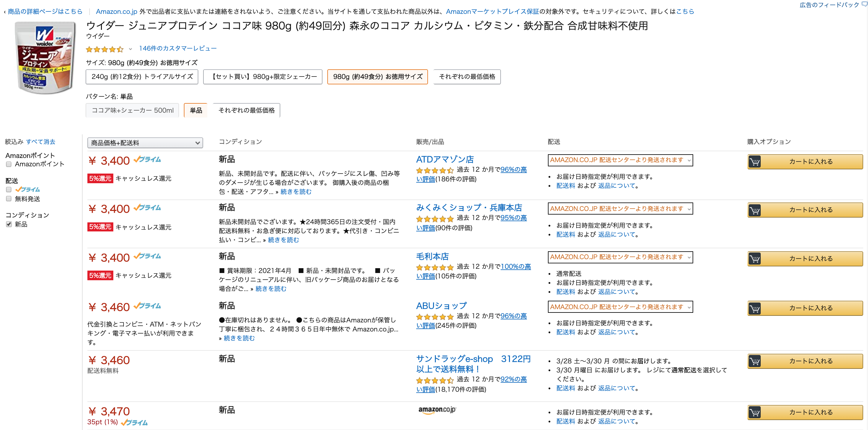Viewport: 868px width, 430px height.
Task: Open 配送料 link in ATDアマゾン店 row
Action: click(565, 186)
